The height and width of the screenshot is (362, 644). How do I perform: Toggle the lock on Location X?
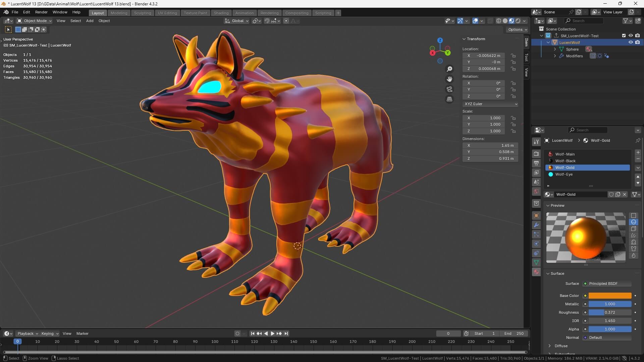513,56
